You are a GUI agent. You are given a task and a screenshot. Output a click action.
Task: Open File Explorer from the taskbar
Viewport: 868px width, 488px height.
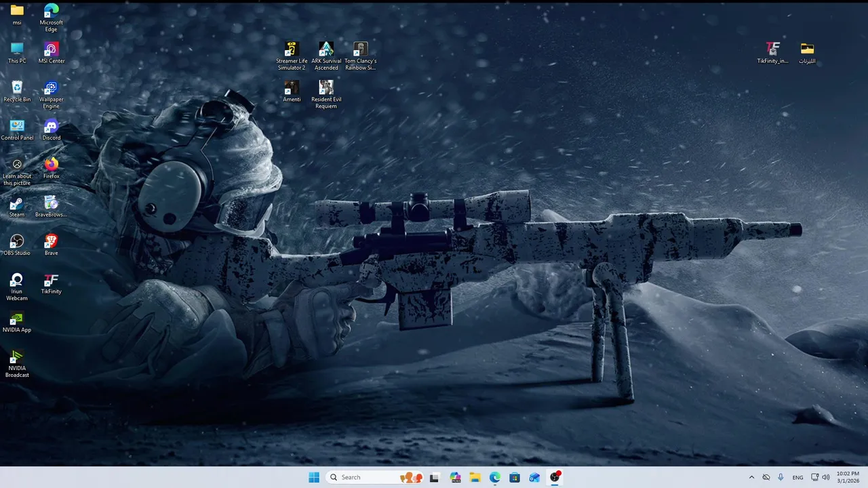(475, 477)
